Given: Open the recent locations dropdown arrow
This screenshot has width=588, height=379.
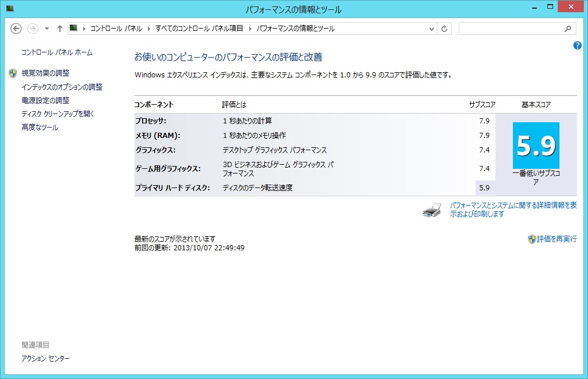Looking at the screenshot, I should (47, 29).
